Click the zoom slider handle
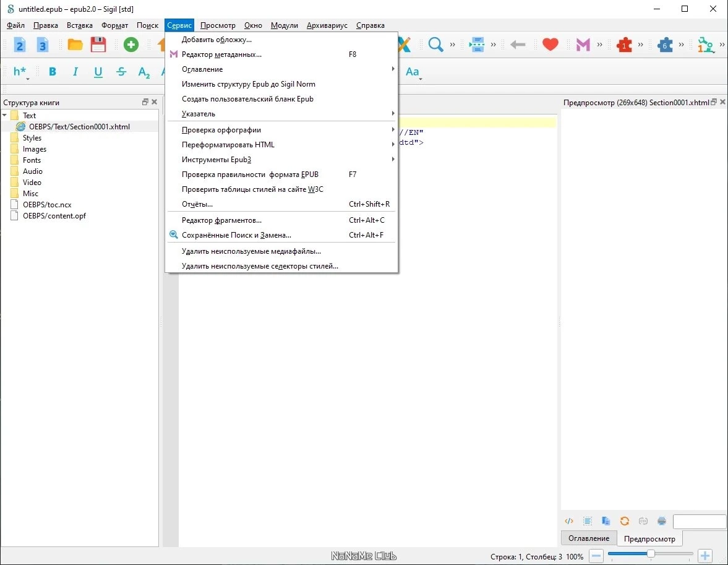 (651, 553)
